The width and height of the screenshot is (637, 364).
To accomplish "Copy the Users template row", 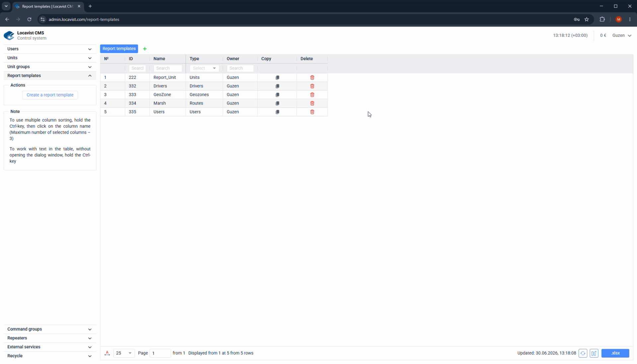I will (277, 112).
